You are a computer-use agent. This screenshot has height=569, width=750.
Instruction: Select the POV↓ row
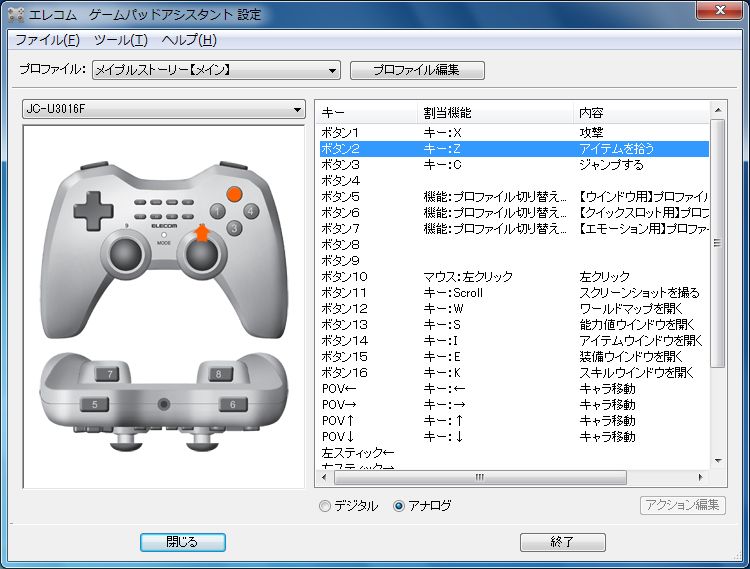[x=514, y=437]
